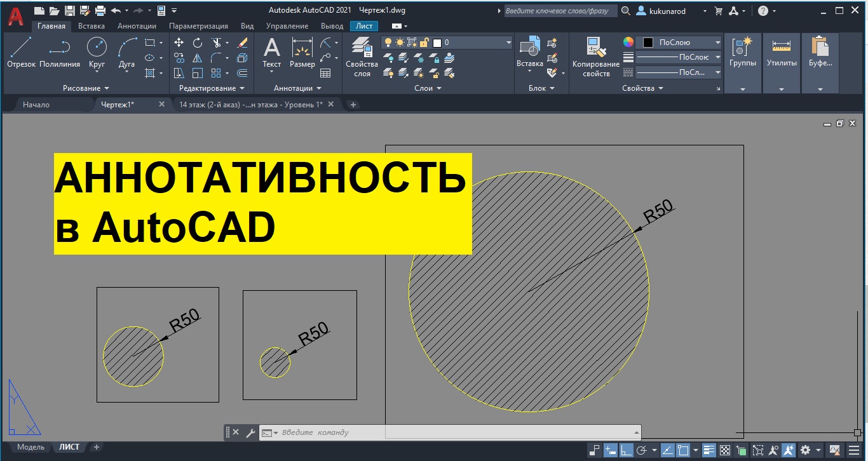The width and height of the screenshot is (868, 461).
Task: Add a new layout with plus button
Action: pos(97,447)
